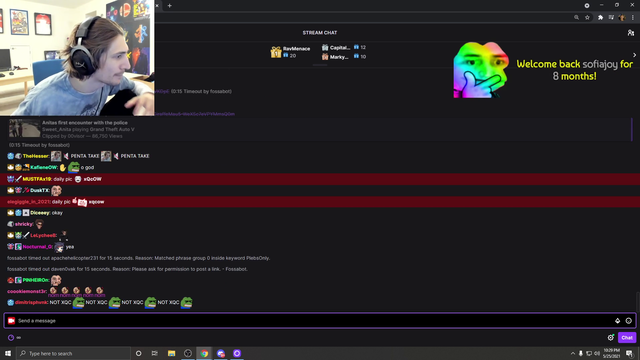The image size is (640, 360).
Task: Click username MUSTFAx19 in chat
Action: pos(37,179)
